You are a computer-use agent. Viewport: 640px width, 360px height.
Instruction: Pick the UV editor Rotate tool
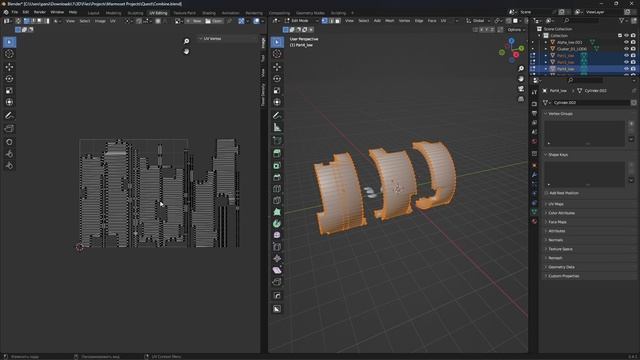[x=9, y=79]
